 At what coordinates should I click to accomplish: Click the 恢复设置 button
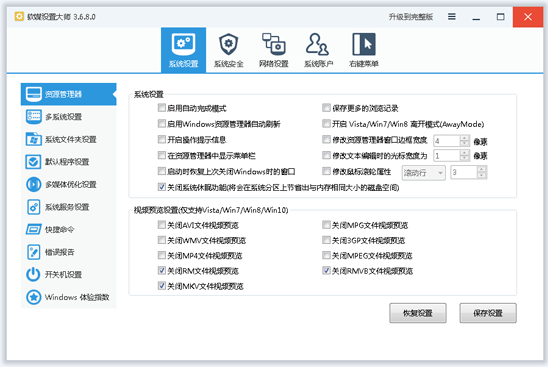point(418,313)
